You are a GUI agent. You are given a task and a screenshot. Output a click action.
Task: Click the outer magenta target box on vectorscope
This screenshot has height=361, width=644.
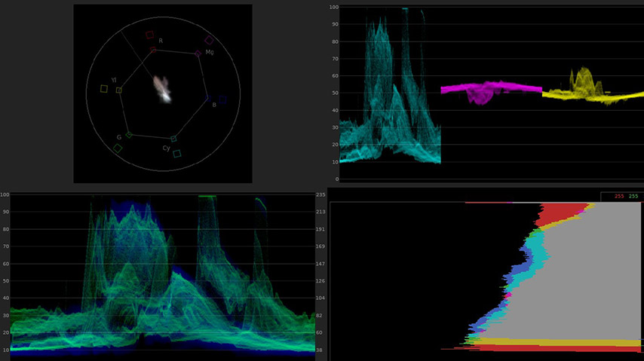pos(209,40)
